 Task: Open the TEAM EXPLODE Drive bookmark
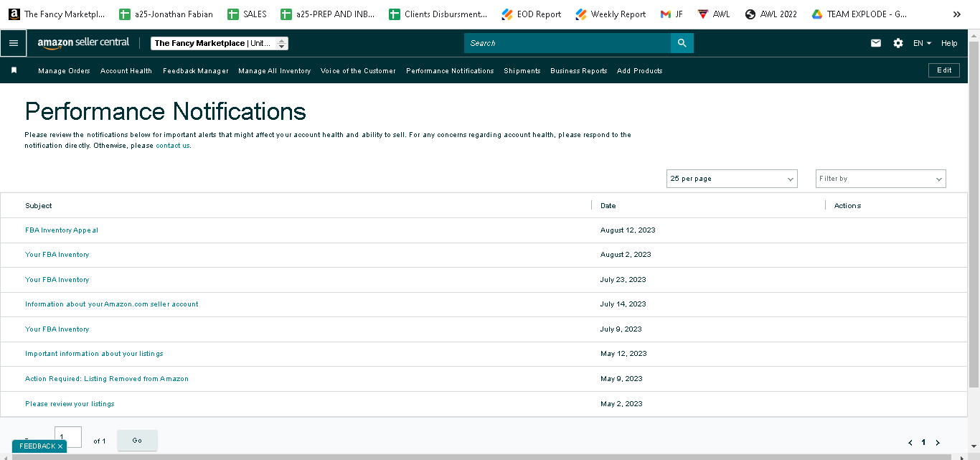pos(859,14)
